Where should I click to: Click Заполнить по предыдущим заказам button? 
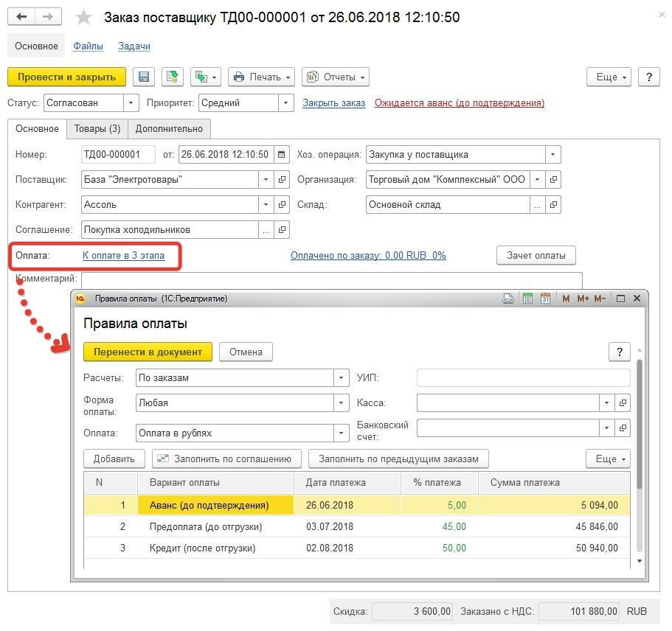click(x=398, y=459)
